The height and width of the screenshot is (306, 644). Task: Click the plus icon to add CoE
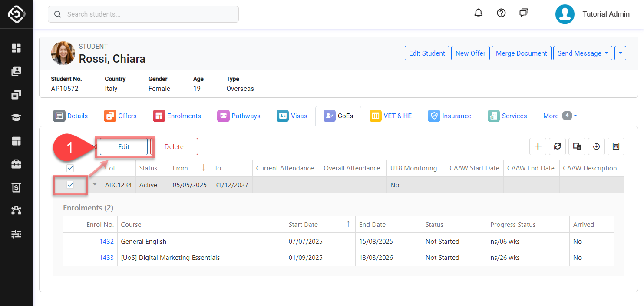[x=538, y=146]
